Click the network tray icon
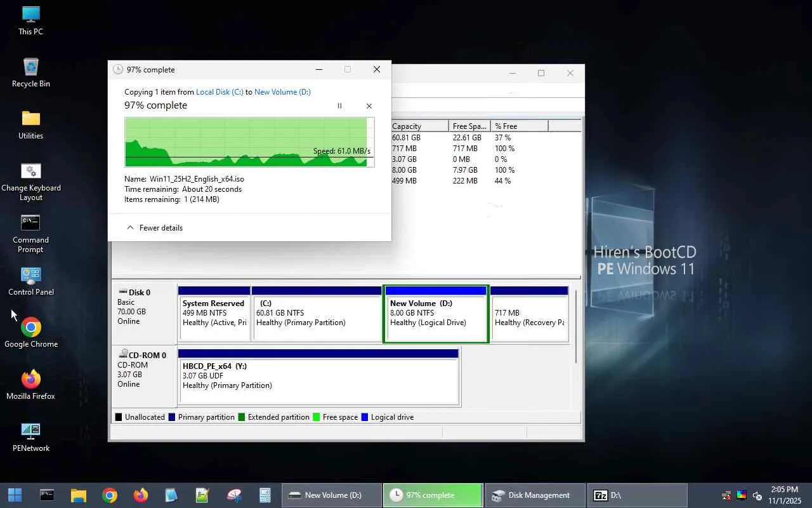Viewport: 812px width, 508px height. coord(726,495)
